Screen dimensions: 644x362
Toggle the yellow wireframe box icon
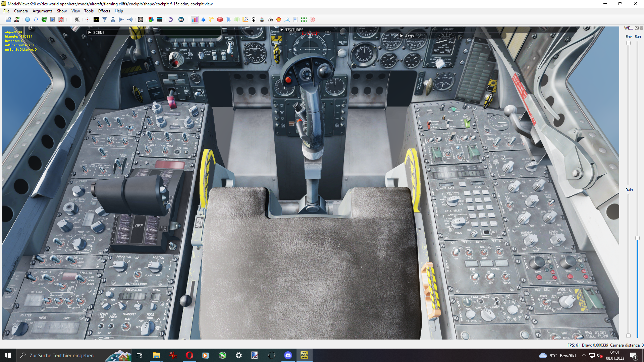coord(212,19)
